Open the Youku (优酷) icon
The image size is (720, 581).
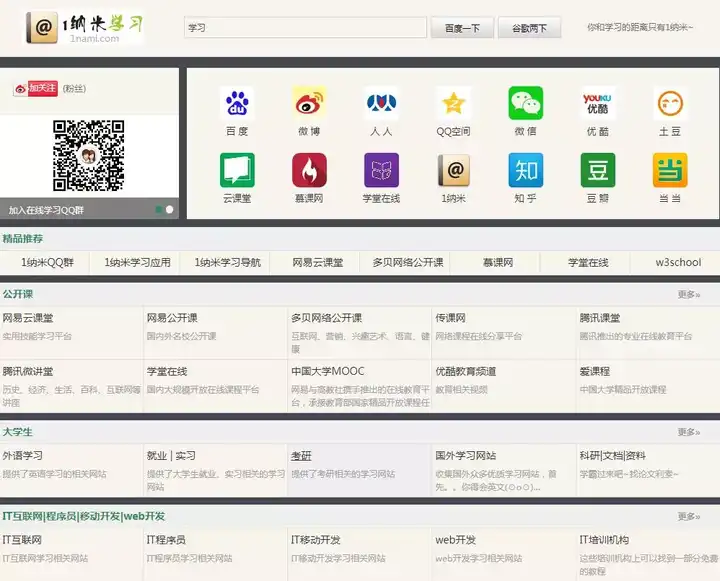[597, 103]
